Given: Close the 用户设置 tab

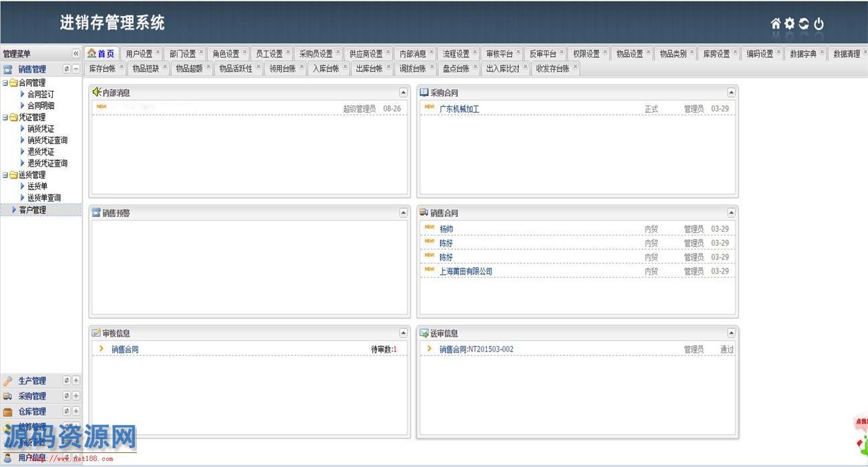Looking at the screenshot, I should 158,52.
